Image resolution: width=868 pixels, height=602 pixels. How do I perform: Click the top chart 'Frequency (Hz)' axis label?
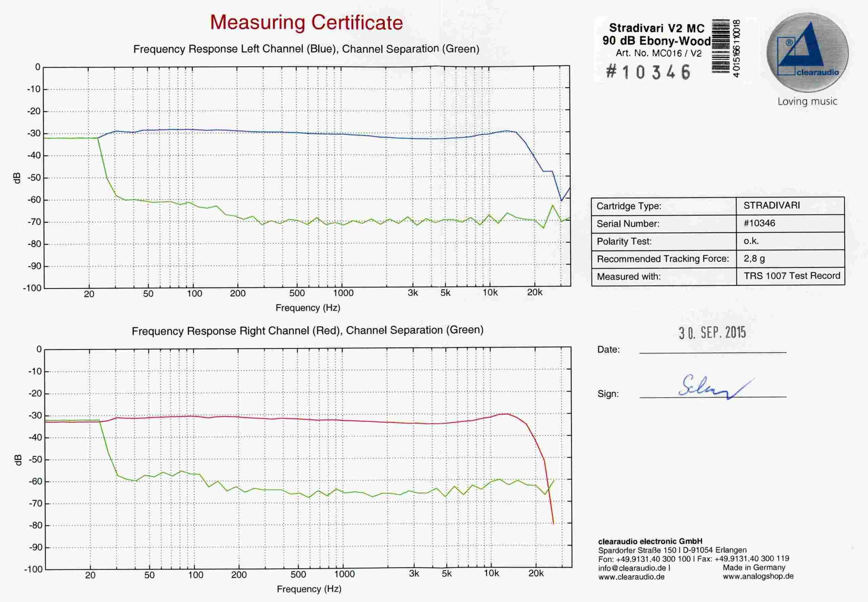click(308, 308)
